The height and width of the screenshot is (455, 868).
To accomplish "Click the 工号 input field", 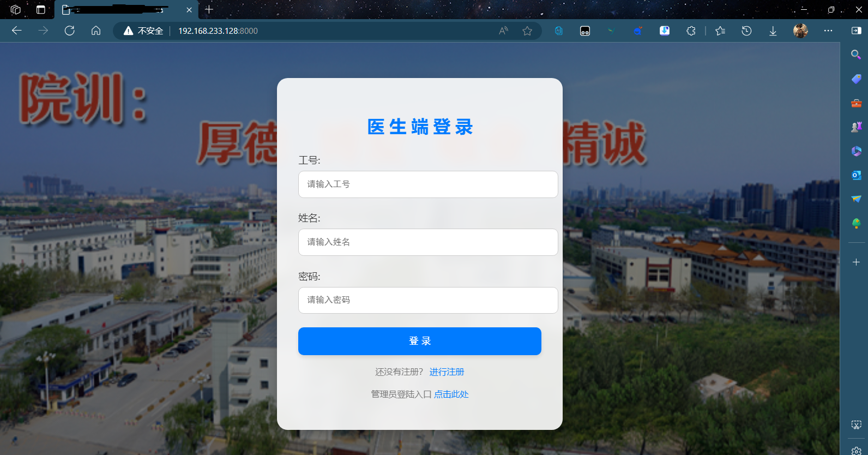I will [428, 184].
